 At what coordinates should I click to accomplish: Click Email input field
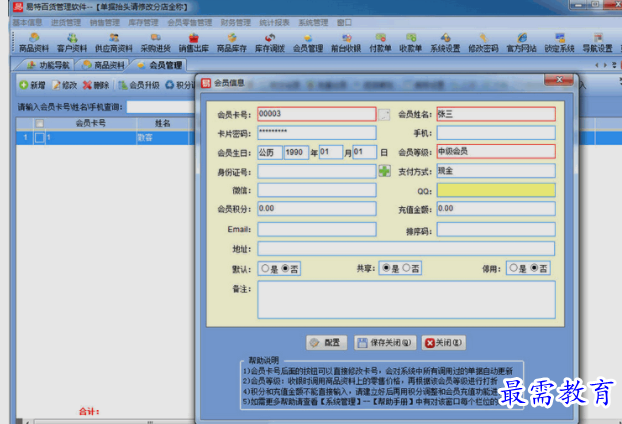pyautogui.click(x=317, y=229)
